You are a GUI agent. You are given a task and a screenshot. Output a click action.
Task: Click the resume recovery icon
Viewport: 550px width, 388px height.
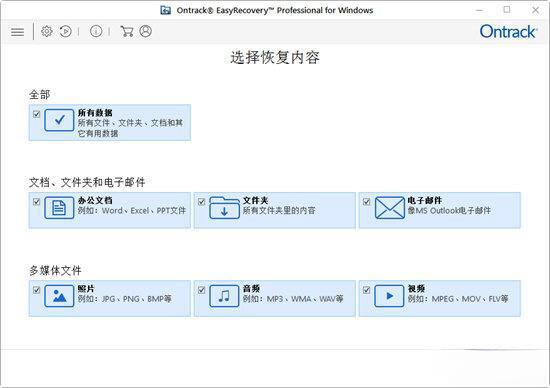(x=66, y=31)
